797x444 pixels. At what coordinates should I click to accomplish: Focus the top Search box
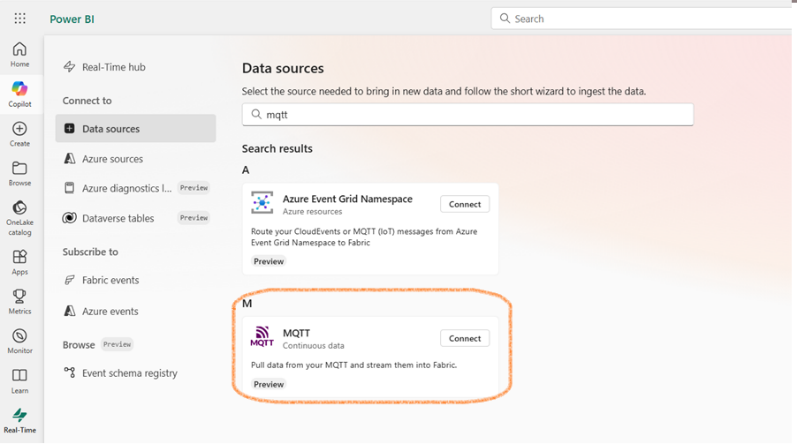[641, 18]
